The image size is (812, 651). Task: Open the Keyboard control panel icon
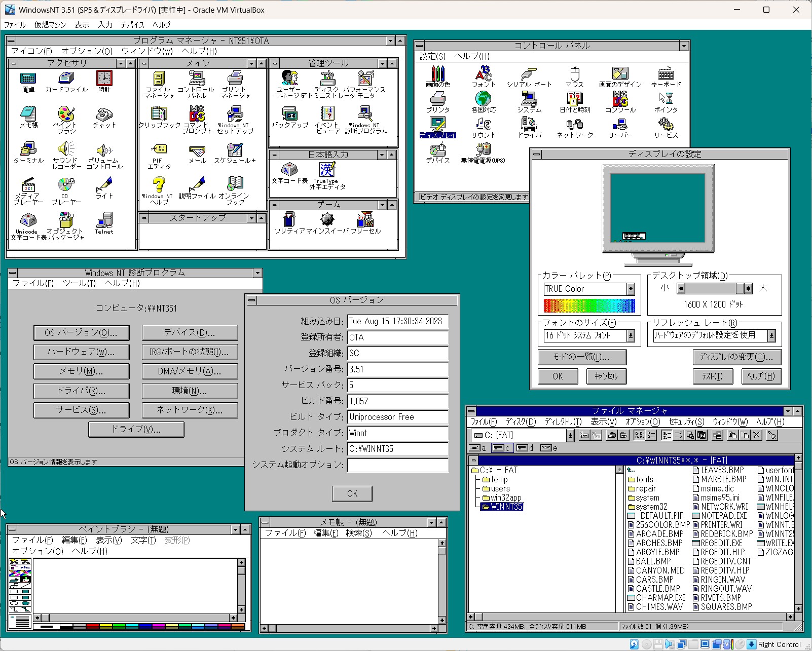(x=666, y=74)
